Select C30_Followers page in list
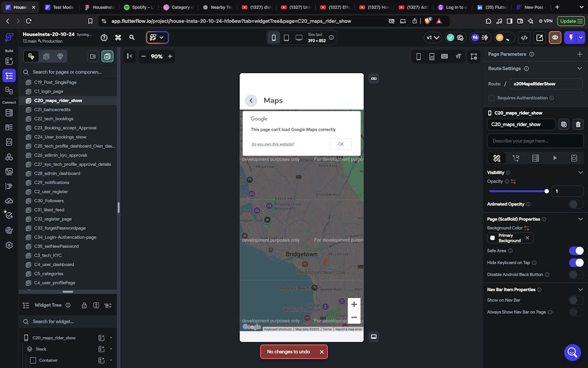The height and width of the screenshot is (368, 588). pos(49,201)
